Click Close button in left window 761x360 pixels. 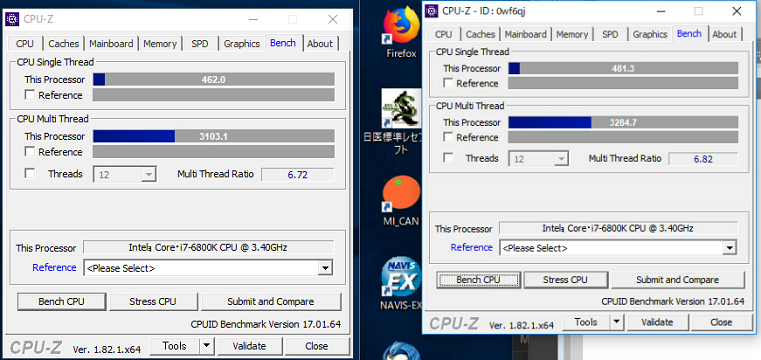[316, 346]
